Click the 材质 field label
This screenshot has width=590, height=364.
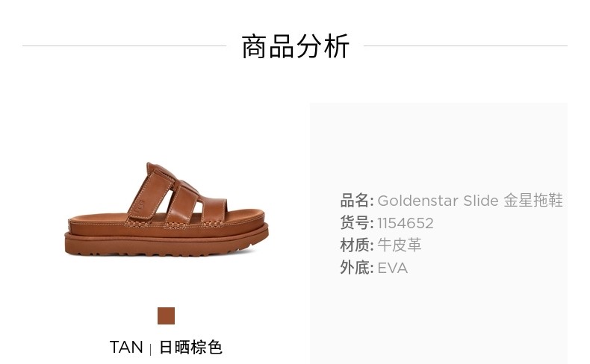click(355, 245)
